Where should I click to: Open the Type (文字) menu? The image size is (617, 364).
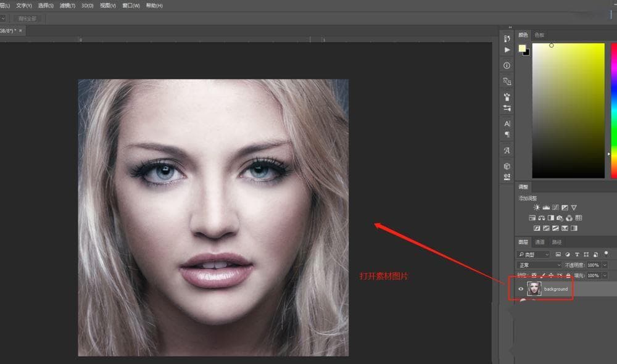click(x=24, y=6)
